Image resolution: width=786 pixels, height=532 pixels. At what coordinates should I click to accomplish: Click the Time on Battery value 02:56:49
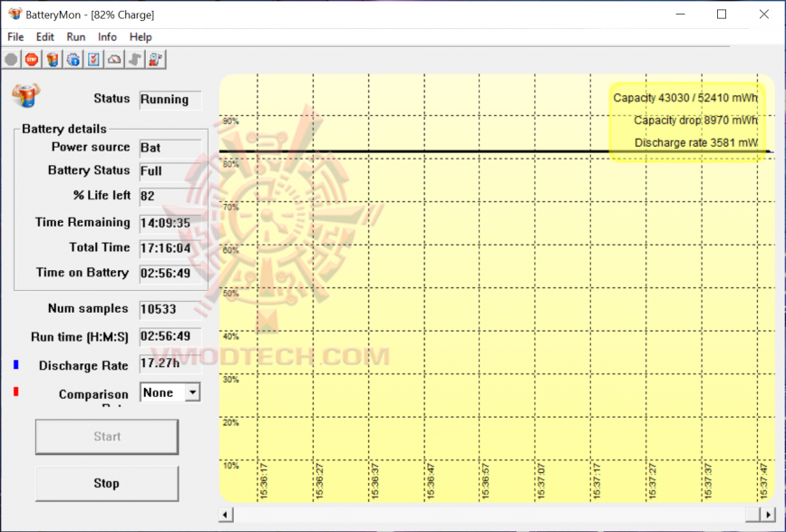coord(170,274)
